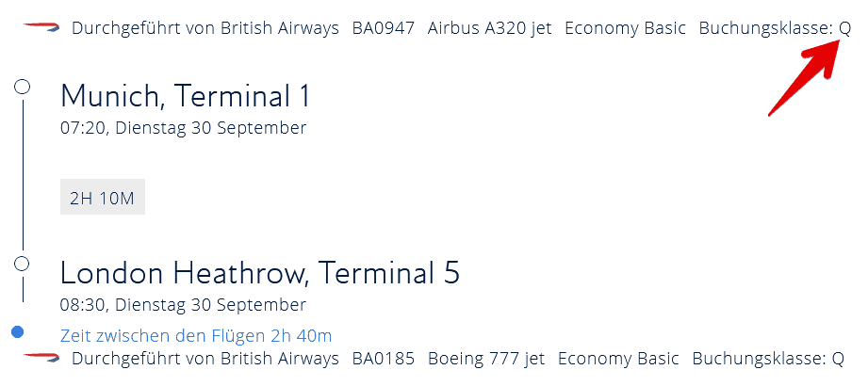Open 'Zeit zwischen den Flügen 2h 40m' link
Screen dimensions: 868x386
point(196,335)
